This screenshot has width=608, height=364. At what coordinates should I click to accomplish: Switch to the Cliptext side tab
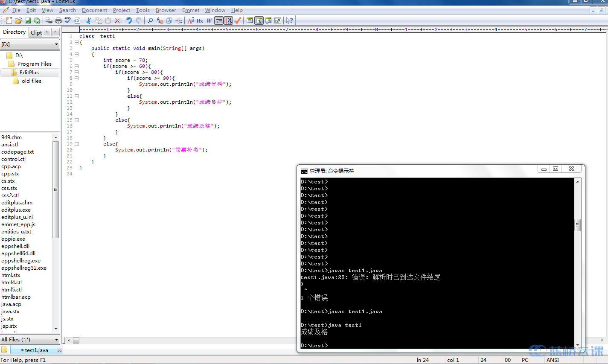[x=36, y=32]
